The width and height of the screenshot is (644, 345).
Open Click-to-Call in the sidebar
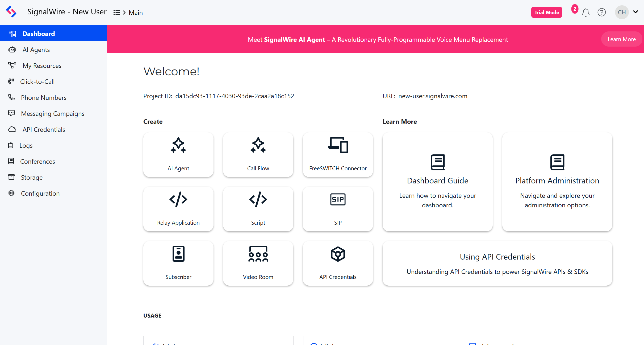[53, 81]
